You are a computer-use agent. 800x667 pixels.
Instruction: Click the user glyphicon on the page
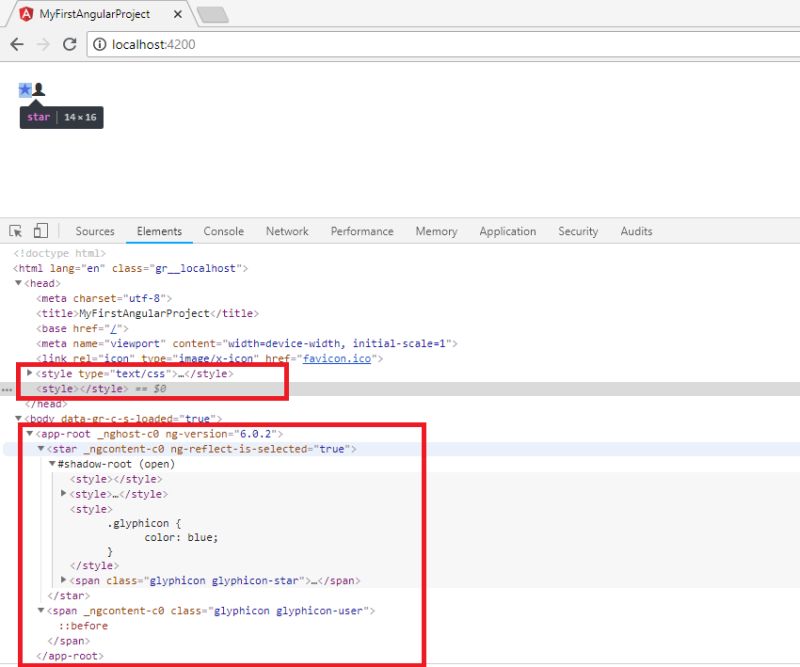coord(36,89)
